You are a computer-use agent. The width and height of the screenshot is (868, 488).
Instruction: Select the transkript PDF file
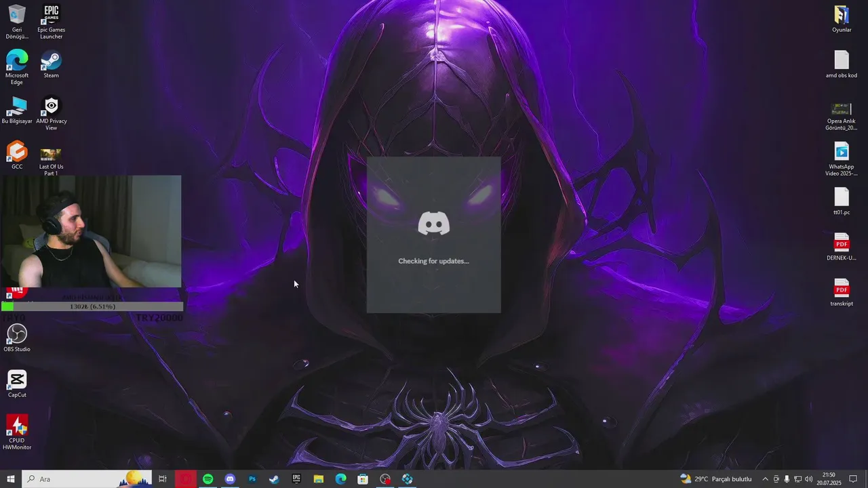(842, 292)
